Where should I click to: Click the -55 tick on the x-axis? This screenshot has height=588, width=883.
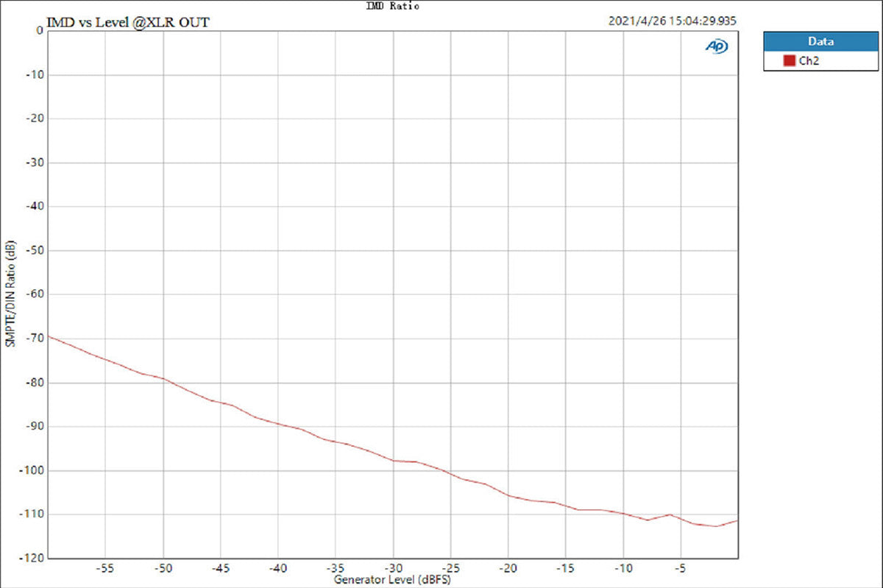point(105,568)
